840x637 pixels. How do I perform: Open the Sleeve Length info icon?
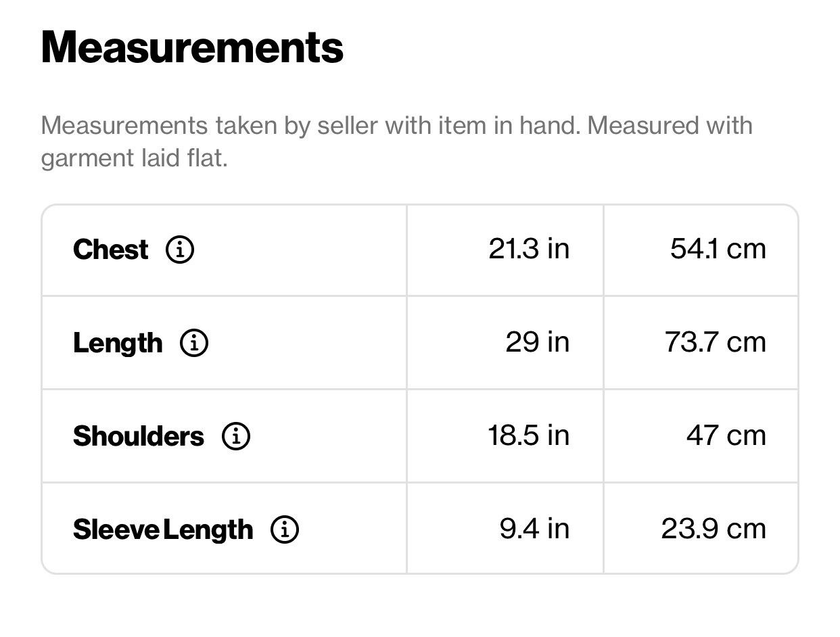click(285, 529)
